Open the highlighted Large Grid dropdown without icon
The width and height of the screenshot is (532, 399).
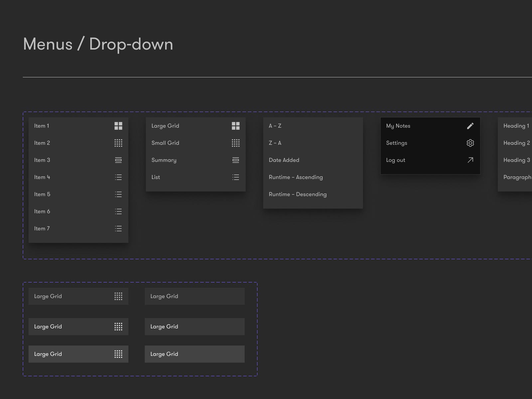tap(195, 354)
